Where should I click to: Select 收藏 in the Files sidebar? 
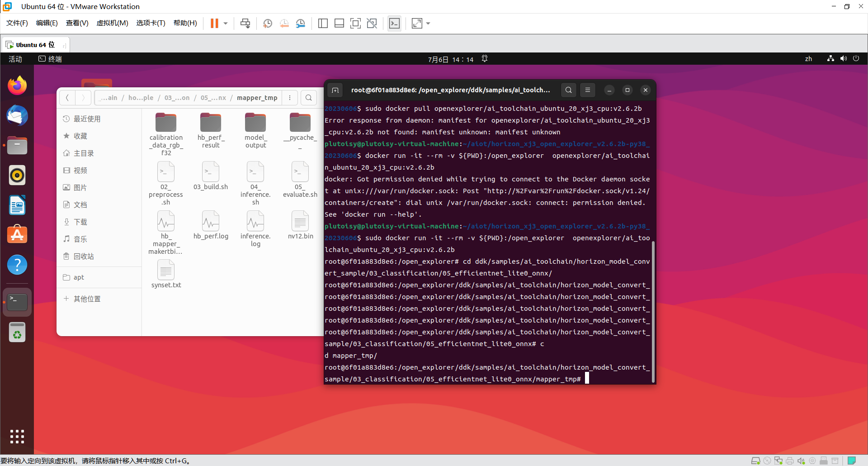pos(99,136)
